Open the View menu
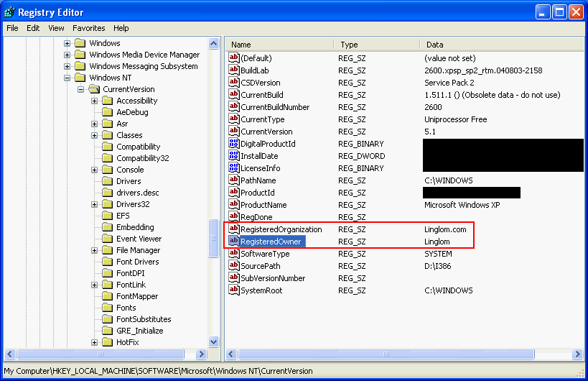The width and height of the screenshot is (588, 381). [56, 28]
